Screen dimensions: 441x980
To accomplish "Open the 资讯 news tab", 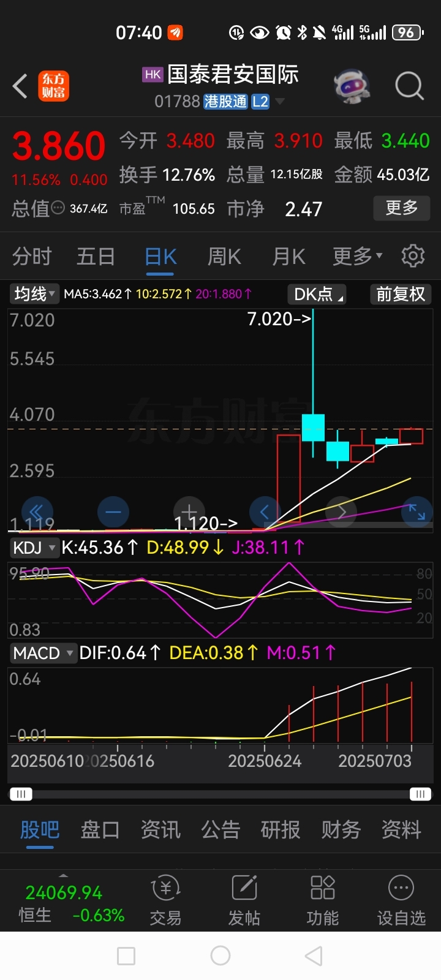I will (160, 830).
